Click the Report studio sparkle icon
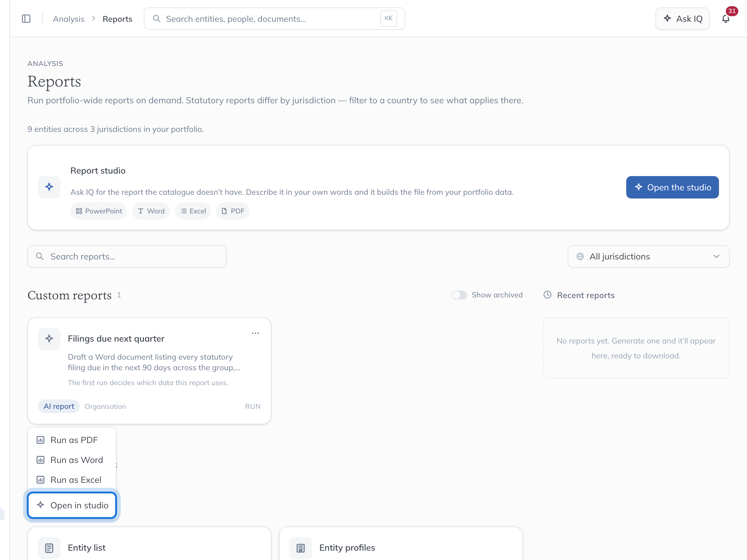 [x=49, y=187]
